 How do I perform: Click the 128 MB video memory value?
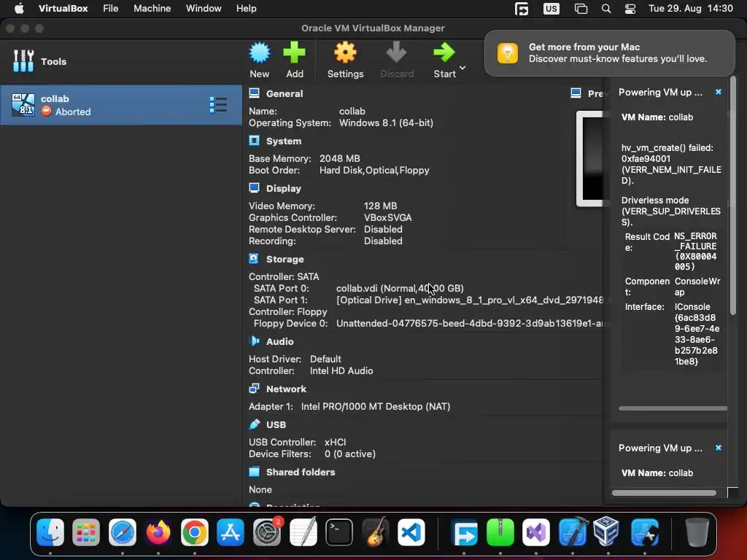click(380, 206)
